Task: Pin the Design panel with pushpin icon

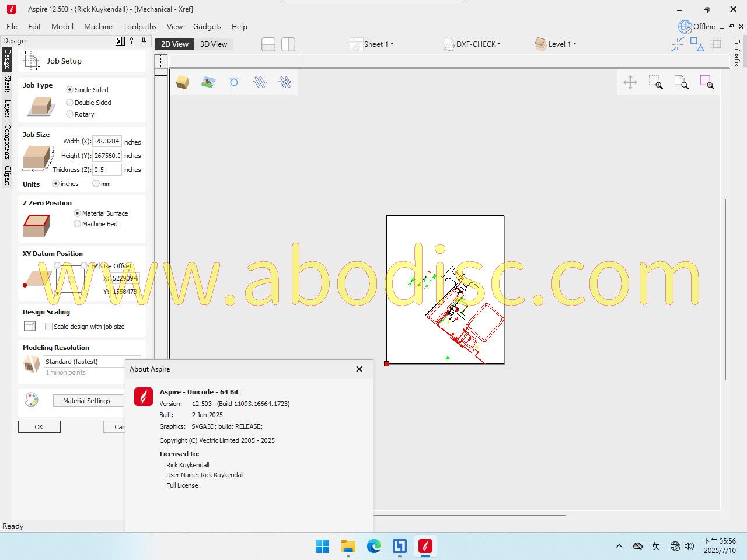Action: 144,41
